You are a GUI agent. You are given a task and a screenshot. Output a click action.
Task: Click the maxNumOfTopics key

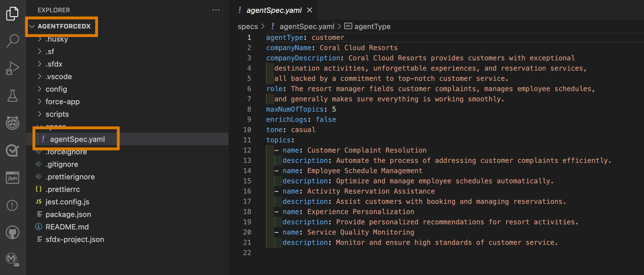(x=295, y=109)
